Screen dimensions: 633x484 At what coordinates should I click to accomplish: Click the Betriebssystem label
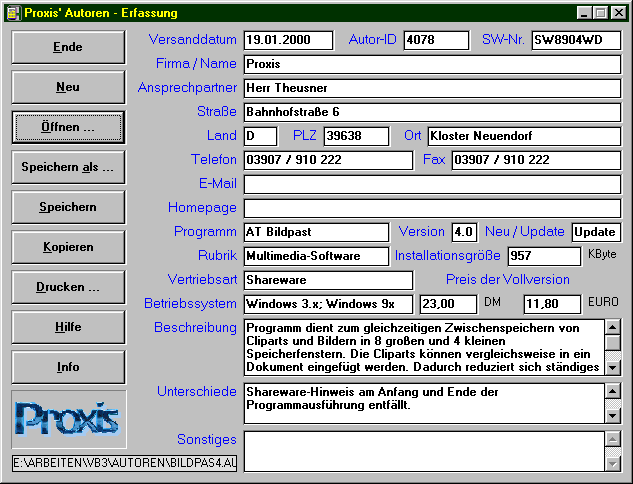pyautogui.click(x=190, y=304)
